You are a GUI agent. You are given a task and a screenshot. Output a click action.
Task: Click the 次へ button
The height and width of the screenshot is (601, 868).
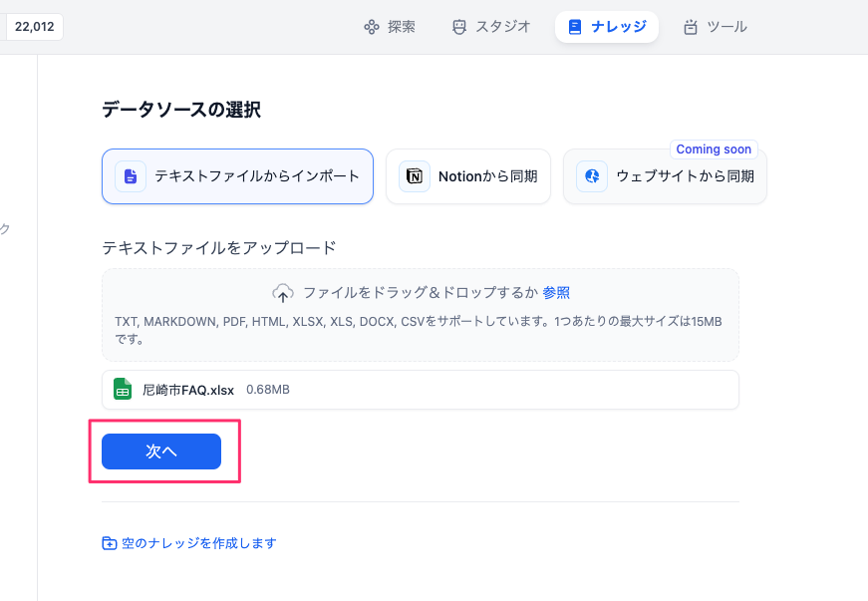161,451
